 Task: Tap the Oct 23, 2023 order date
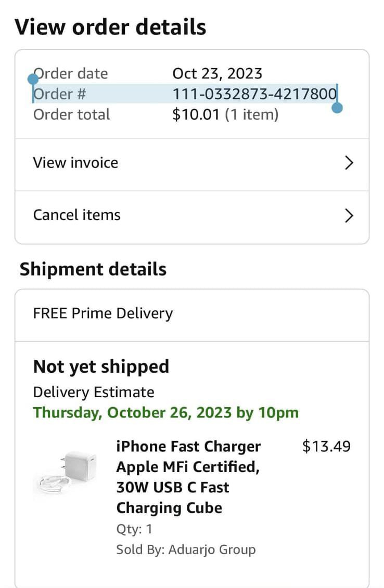tap(217, 73)
